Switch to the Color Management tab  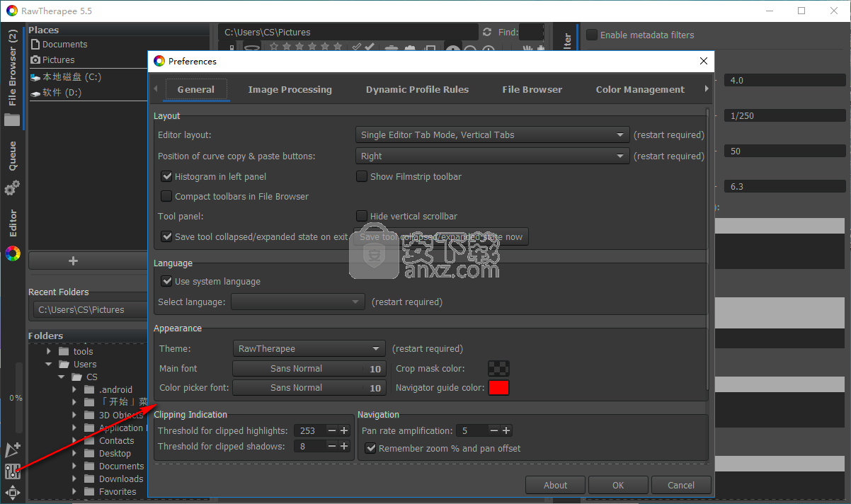click(640, 89)
